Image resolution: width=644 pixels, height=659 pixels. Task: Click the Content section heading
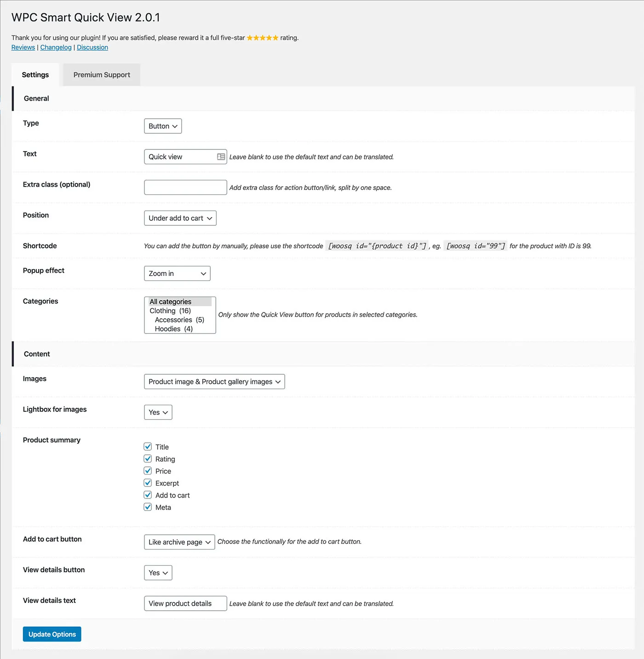click(37, 354)
